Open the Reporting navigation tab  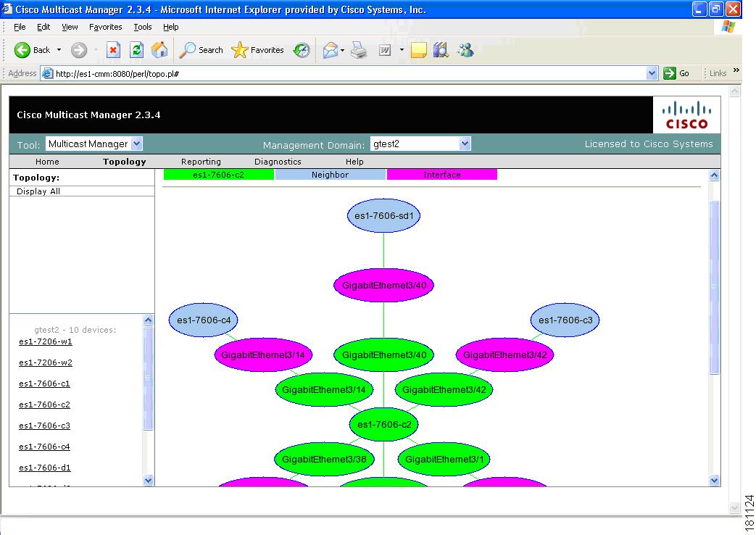pos(201,162)
